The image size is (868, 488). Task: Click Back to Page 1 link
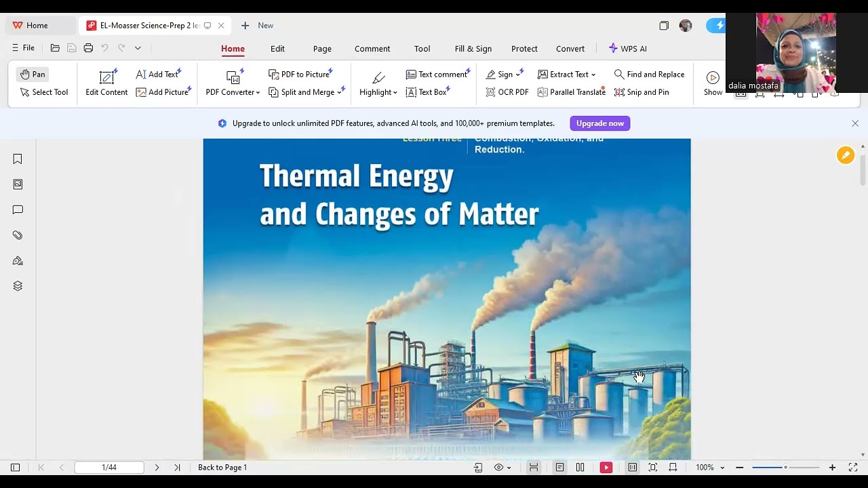(222, 468)
